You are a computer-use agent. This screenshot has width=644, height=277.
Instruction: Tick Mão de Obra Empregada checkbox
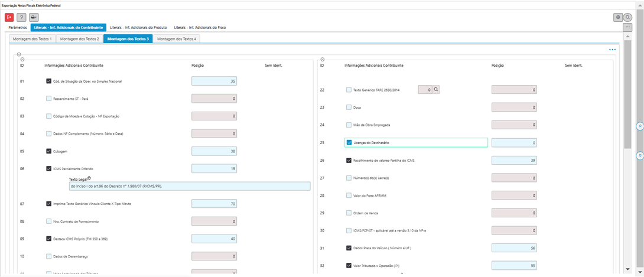coord(349,125)
